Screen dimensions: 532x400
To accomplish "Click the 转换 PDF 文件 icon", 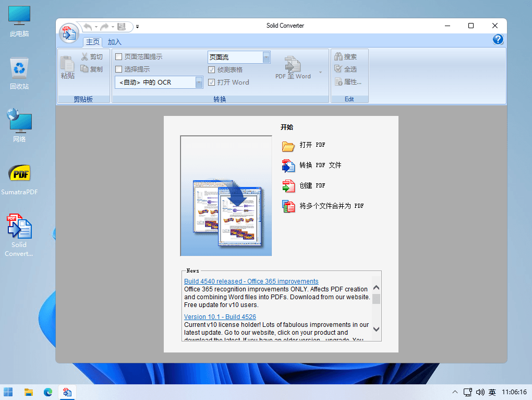I will (x=288, y=166).
